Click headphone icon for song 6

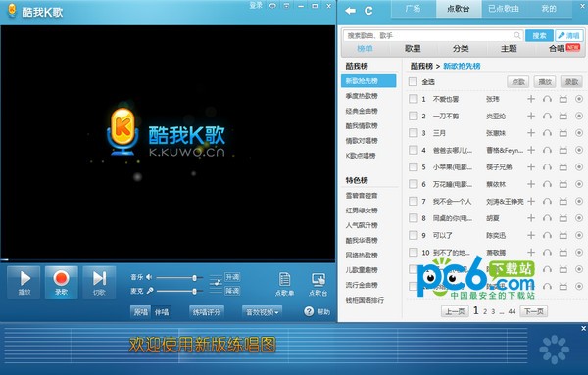click(547, 184)
